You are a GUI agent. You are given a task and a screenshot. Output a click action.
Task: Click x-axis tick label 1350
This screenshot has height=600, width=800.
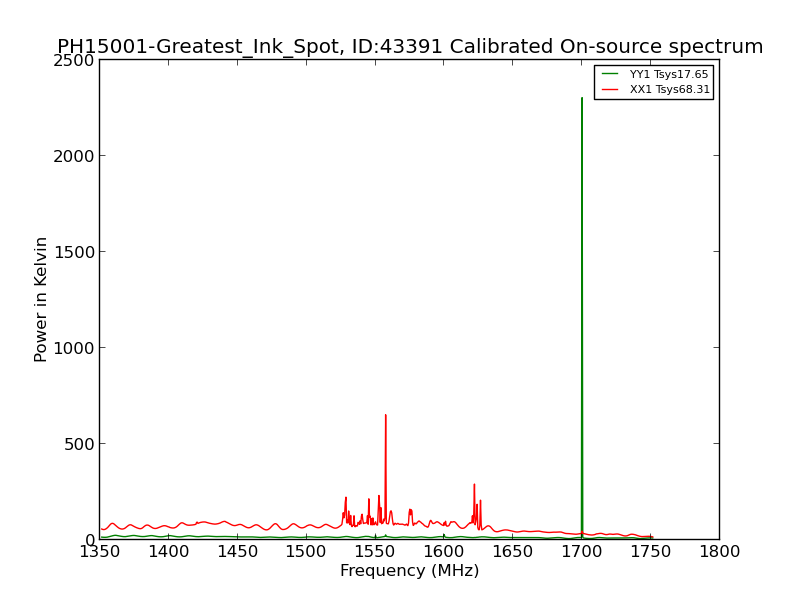[100, 552]
